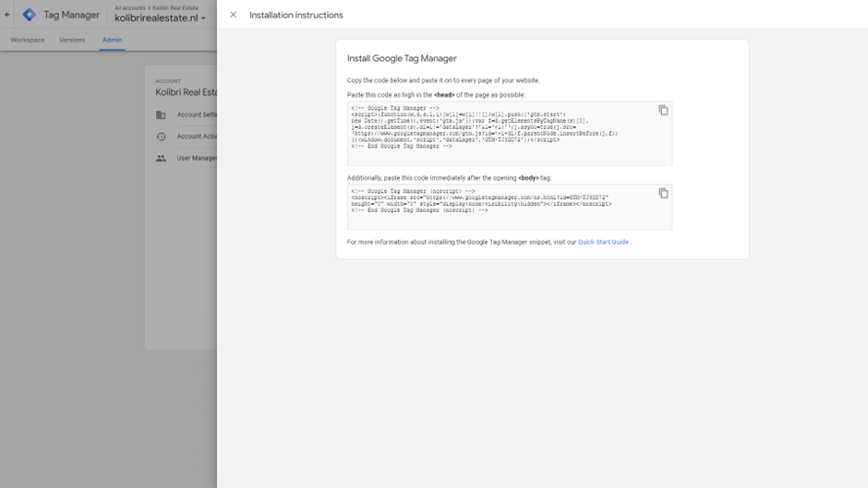Click inside the body noscript code box
Screen dimensions: 868x488
tap(510, 207)
